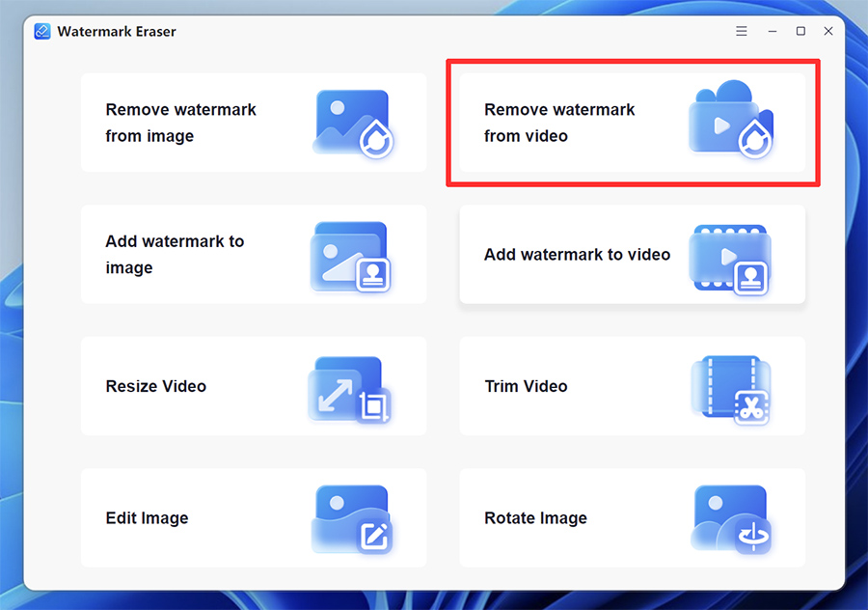
Task: Open the hamburger menu in title bar
Action: pos(742,31)
